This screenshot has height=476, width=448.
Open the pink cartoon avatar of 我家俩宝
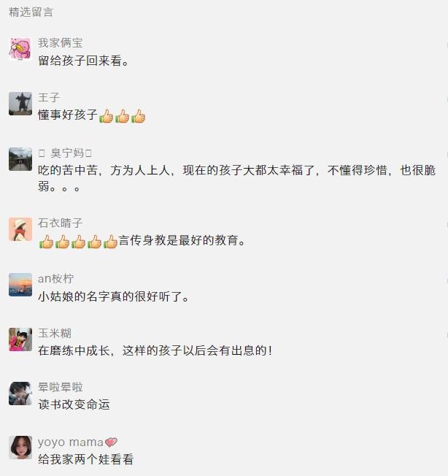pyautogui.click(x=20, y=49)
